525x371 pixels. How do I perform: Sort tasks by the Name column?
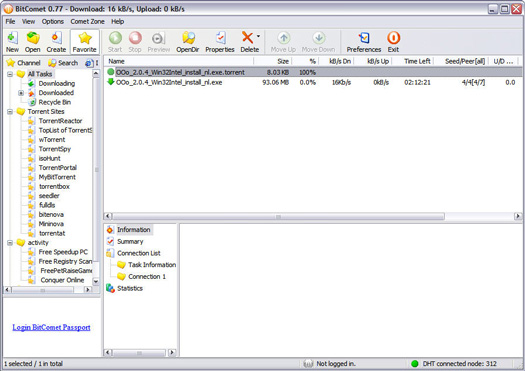179,61
